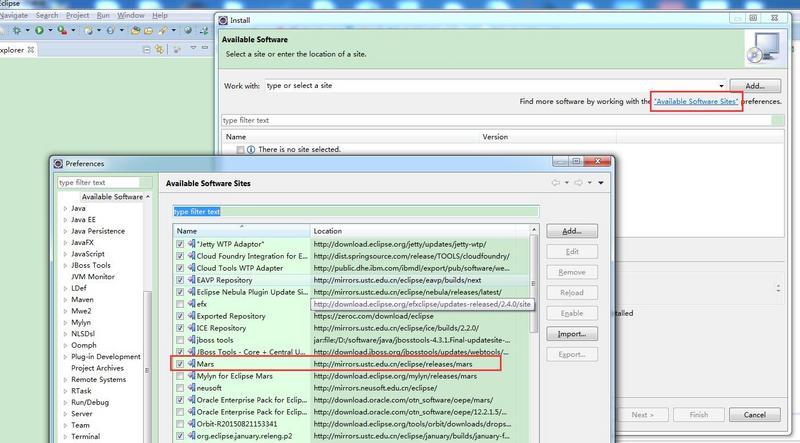Open the Available Software Sites link

[x=696, y=101]
